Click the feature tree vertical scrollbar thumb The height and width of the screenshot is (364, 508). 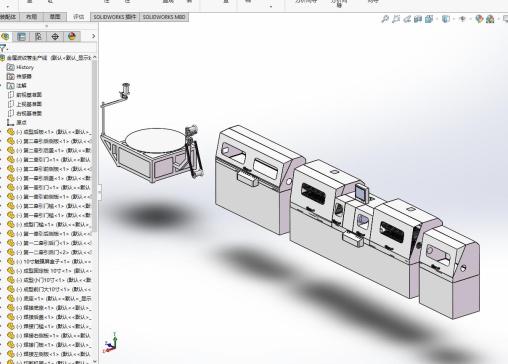click(x=95, y=146)
